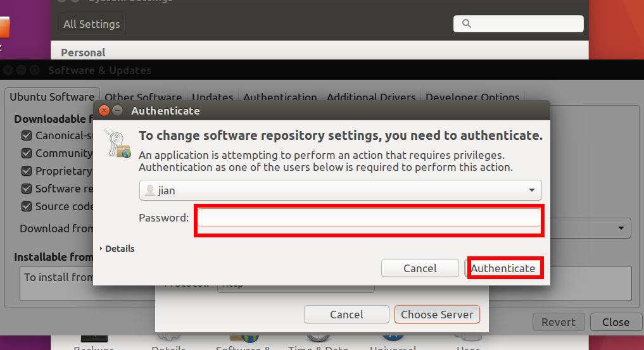The width and height of the screenshot is (644, 350).
Task: Click All Settings button in System Settings
Action: tap(92, 24)
